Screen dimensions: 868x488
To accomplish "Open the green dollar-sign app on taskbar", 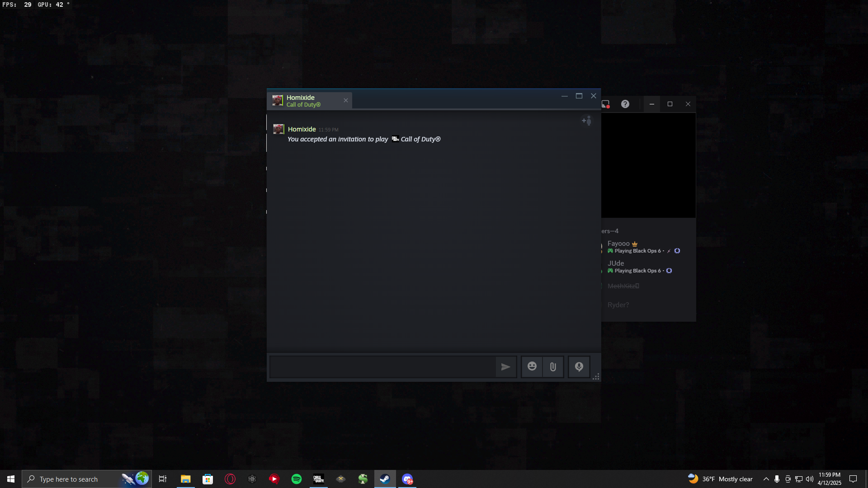I will point(363,479).
